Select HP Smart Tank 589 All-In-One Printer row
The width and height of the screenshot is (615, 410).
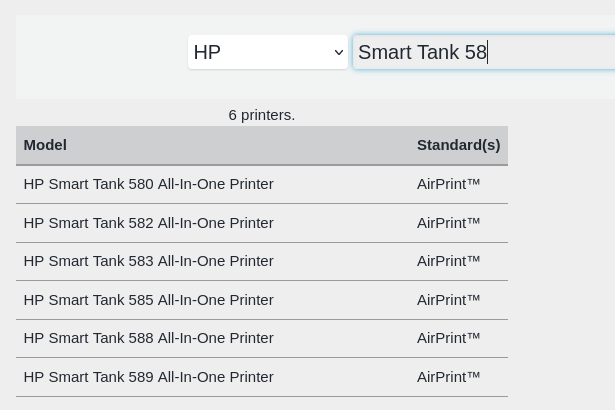tap(262, 377)
